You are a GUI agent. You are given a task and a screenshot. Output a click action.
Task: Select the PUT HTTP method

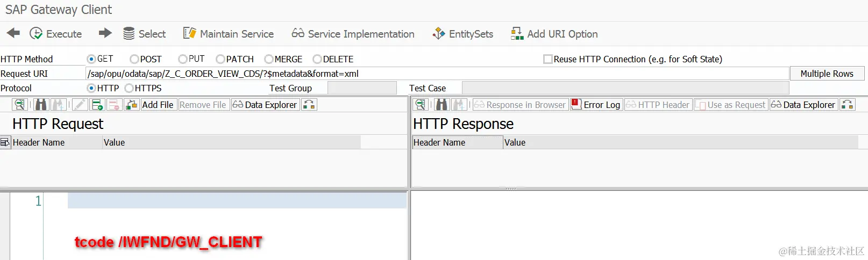(183, 59)
